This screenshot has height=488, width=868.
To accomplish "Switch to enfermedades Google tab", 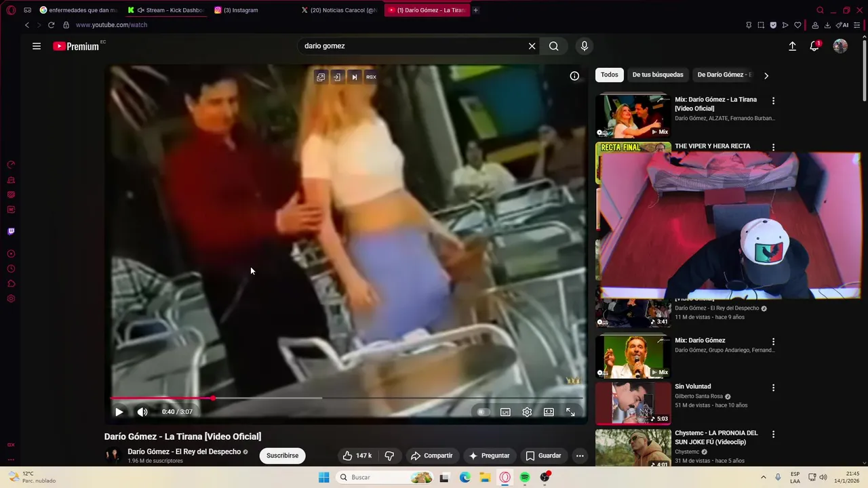I will (x=78, y=10).
